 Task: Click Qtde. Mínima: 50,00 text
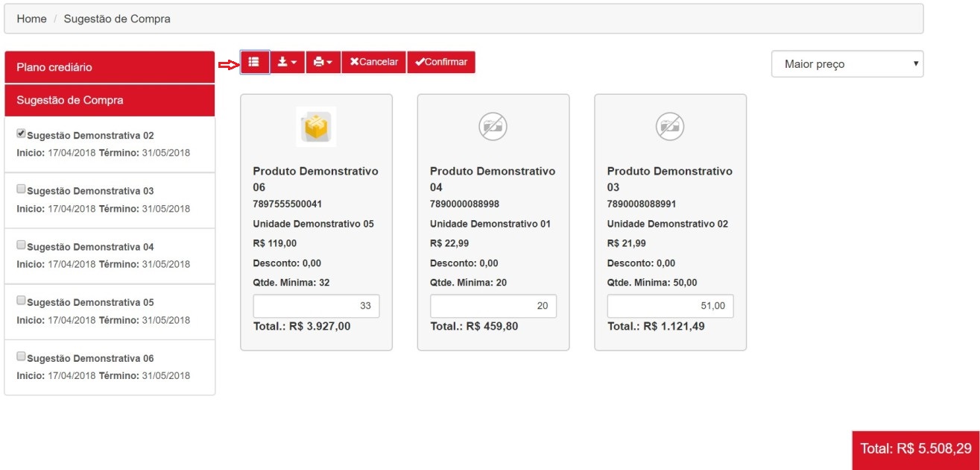(652, 283)
